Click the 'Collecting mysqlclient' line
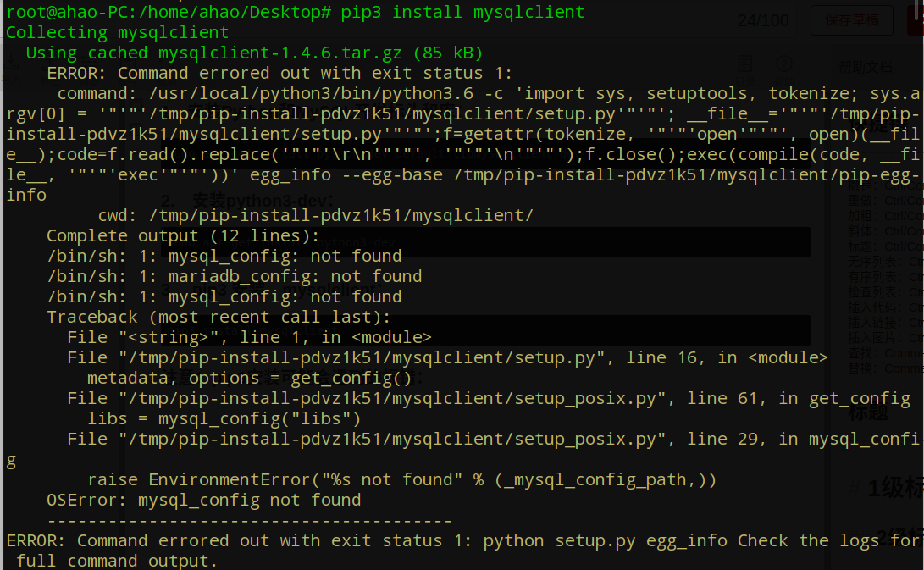 [x=117, y=32]
